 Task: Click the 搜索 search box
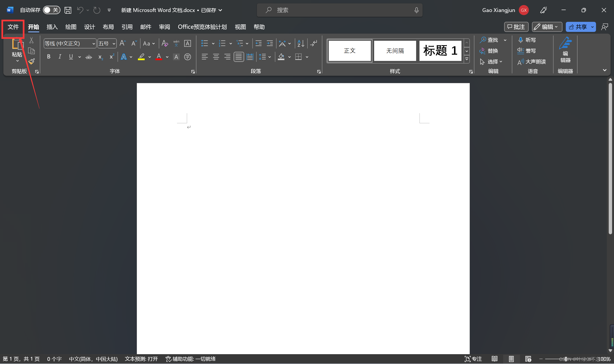(x=340, y=10)
